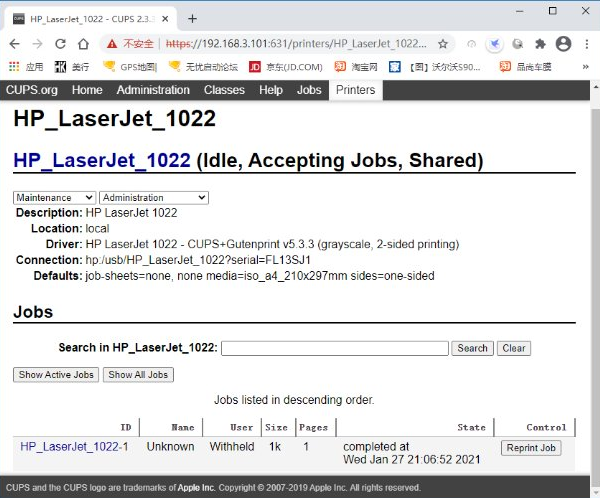600x498 pixels.
Task: Open the user profile avatar menu
Action: pyautogui.click(x=563, y=44)
